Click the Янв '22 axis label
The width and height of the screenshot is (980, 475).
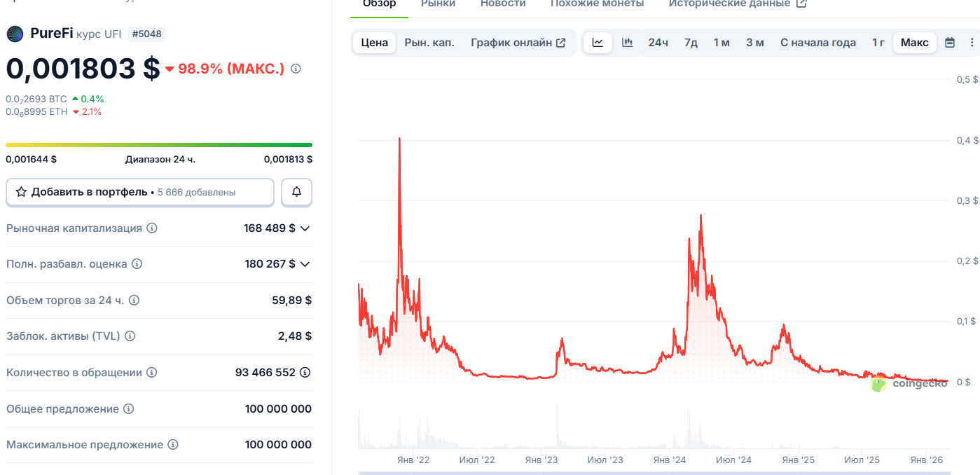[x=413, y=460]
